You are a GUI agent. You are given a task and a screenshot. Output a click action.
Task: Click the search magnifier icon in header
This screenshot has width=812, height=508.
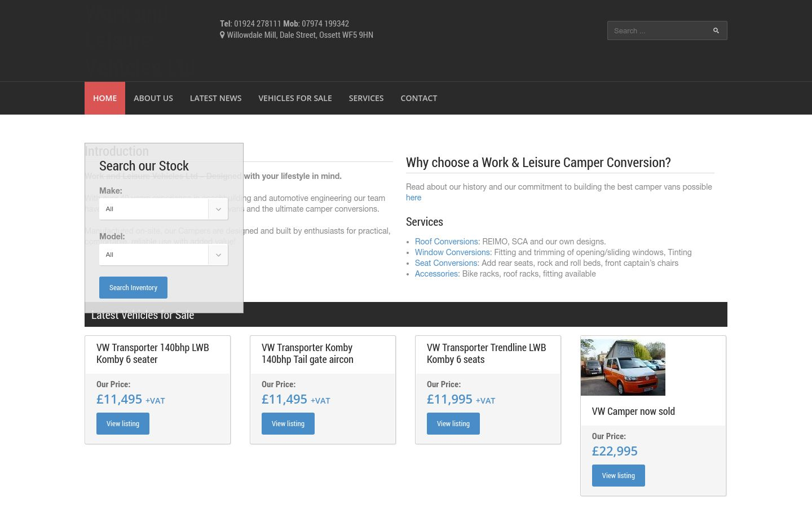(x=716, y=30)
